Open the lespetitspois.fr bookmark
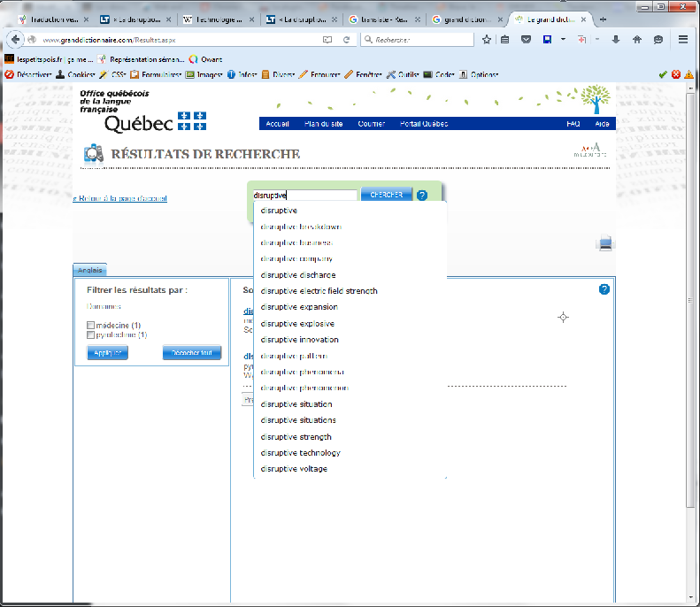Viewport: 700px width, 607px height. (49, 59)
